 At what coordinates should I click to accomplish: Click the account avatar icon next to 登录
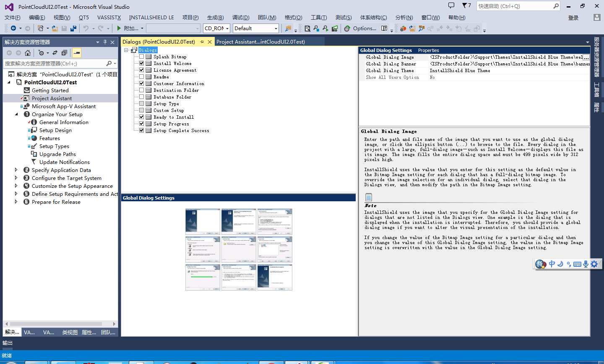(597, 17)
